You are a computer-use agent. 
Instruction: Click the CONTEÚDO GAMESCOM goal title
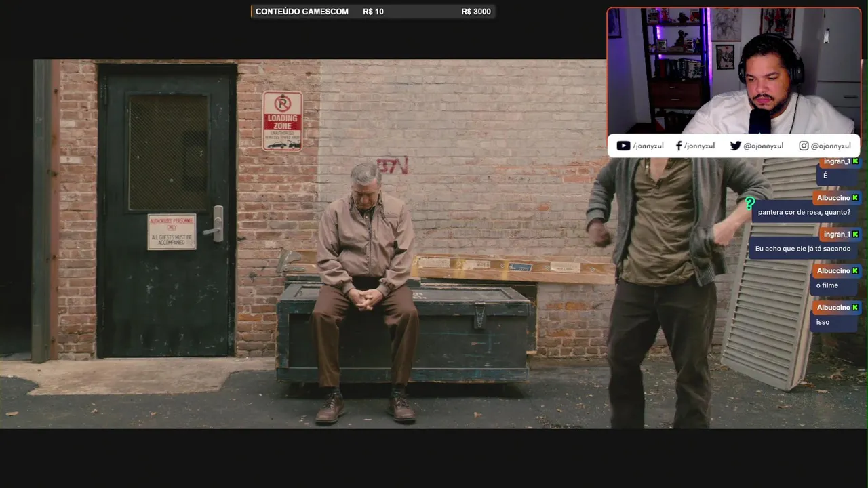click(x=302, y=12)
